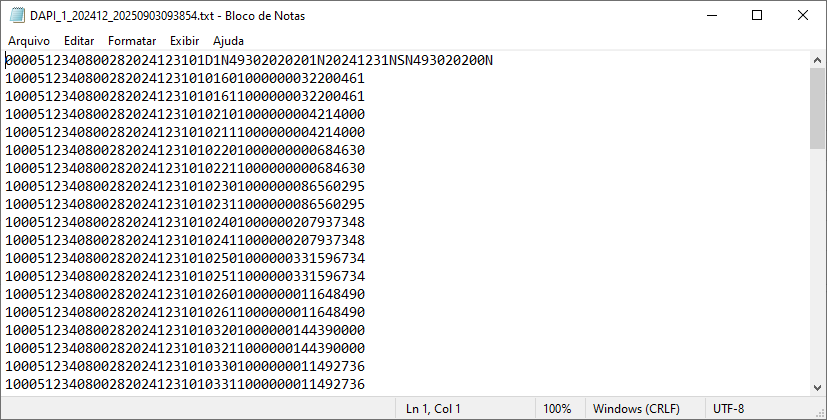Click the Ln 1, Col 1 status indicator
The image size is (827, 420).
point(433,409)
